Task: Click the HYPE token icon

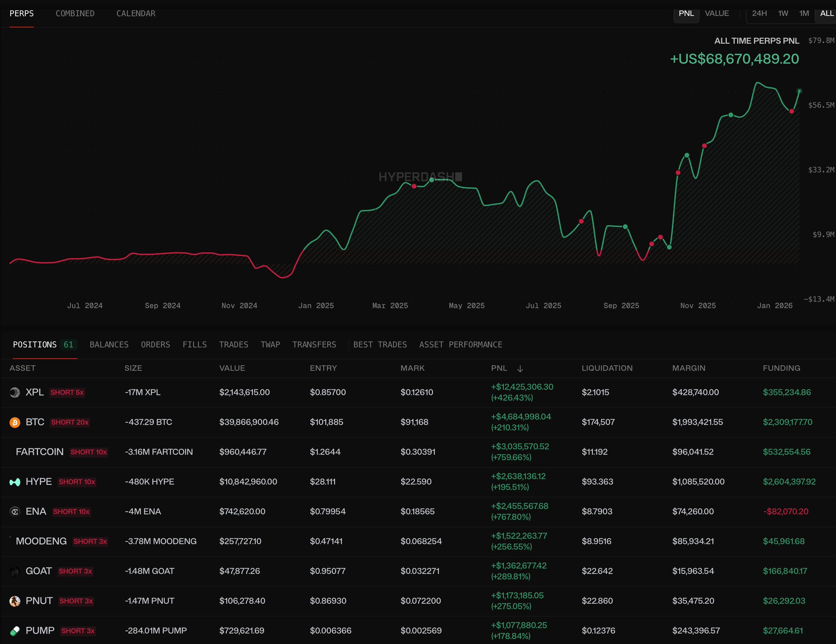Action: [15, 482]
